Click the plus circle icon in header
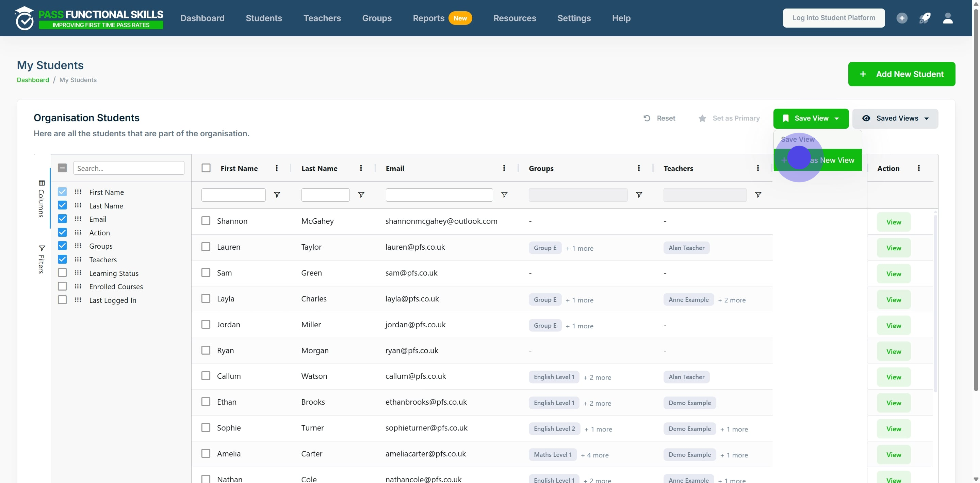 click(902, 18)
